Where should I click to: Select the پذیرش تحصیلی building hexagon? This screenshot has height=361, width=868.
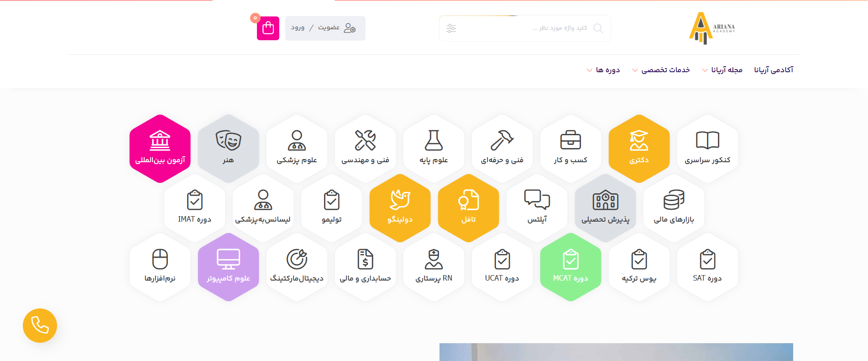click(605, 208)
